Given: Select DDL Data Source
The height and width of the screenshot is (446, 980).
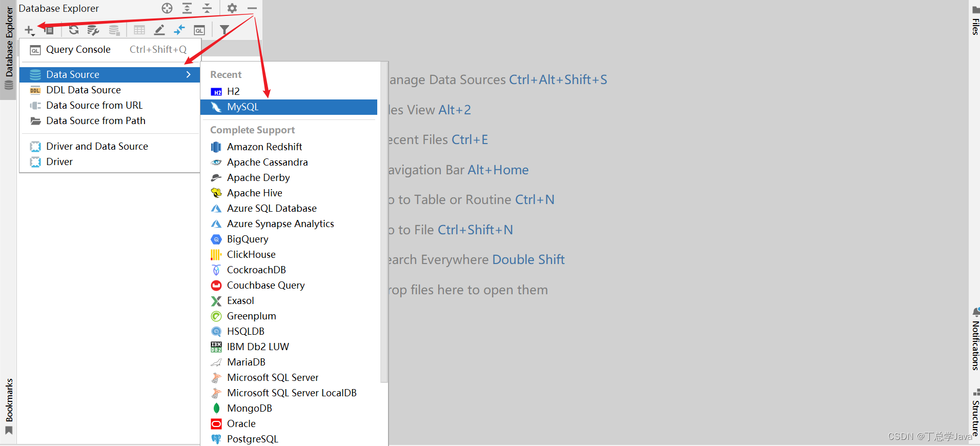Looking at the screenshot, I should coord(110,90).
